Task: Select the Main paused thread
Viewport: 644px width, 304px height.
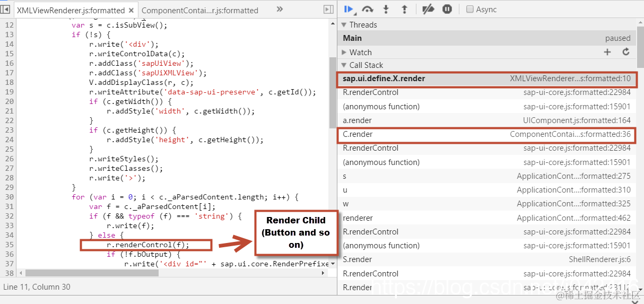Action: [486, 38]
